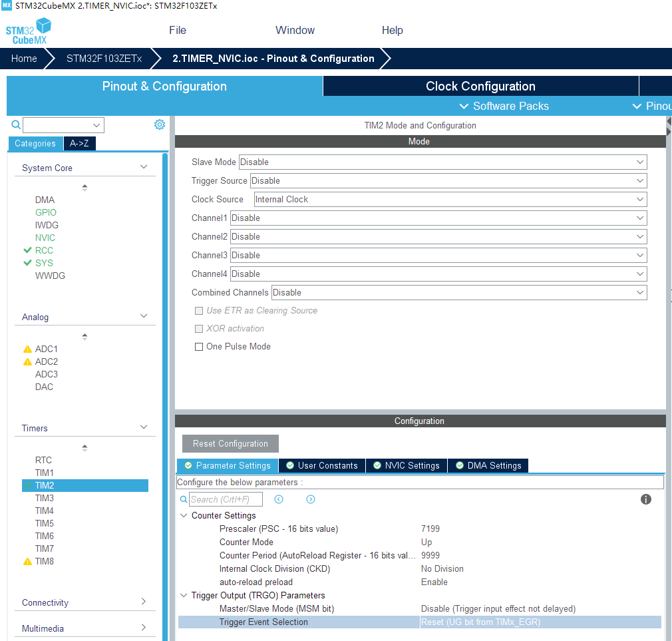Click the sort arrows under System Core
The width and height of the screenshot is (672, 641).
tap(85, 188)
